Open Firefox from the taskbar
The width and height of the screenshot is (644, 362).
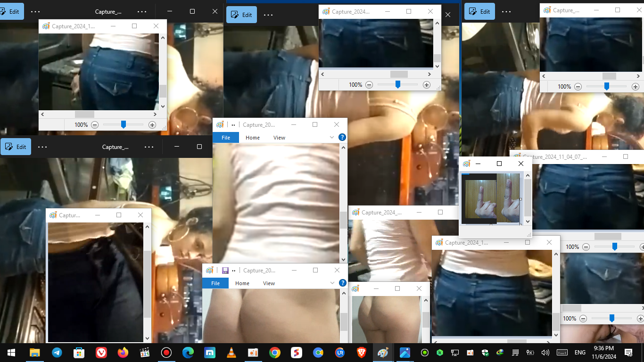pyautogui.click(x=123, y=353)
